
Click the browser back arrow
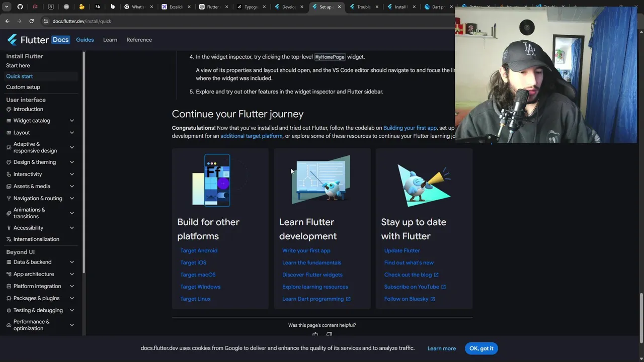pos(7,21)
